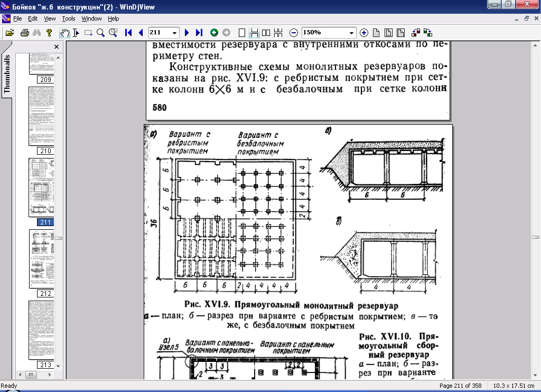This screenshot has height=392, width=541.
Task: Open the Window menu
Action: pyautogui.click(x=91, y=18)
